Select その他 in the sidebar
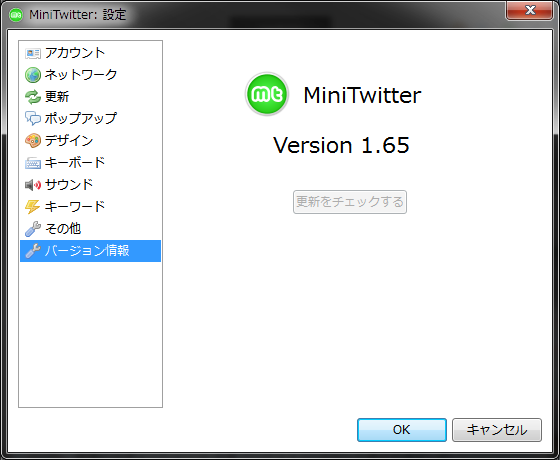Screen dimensions: 560x460 tap(90, 229)
